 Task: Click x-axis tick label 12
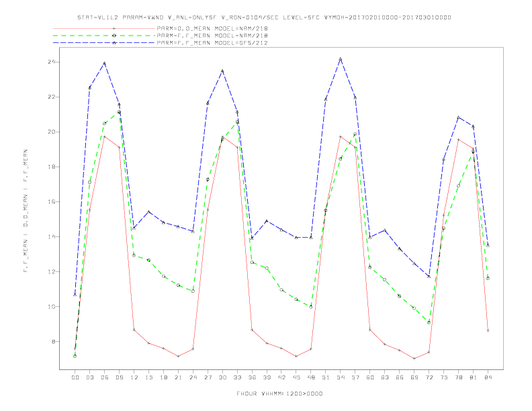pyautogui.click(x=134, y=377)
